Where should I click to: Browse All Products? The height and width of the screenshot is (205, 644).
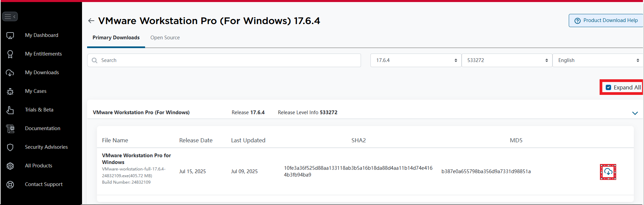[39, 166]
